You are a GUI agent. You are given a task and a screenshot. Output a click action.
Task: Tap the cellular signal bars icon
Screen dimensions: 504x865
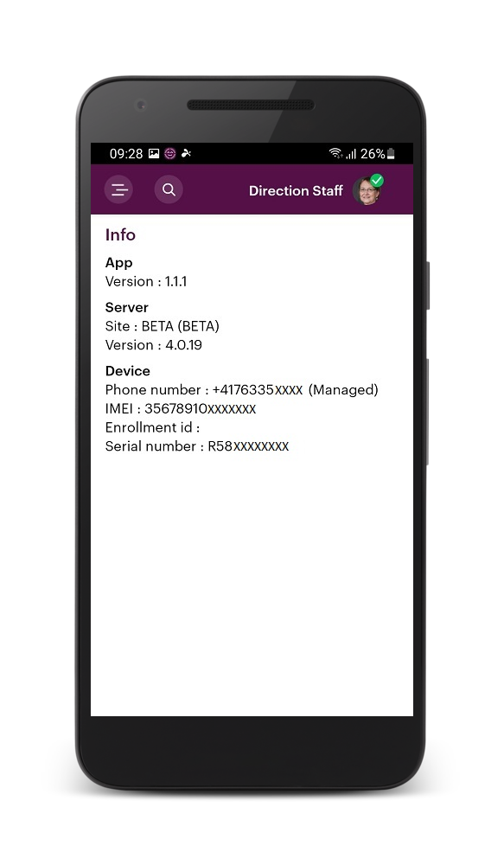click(351, 154)
